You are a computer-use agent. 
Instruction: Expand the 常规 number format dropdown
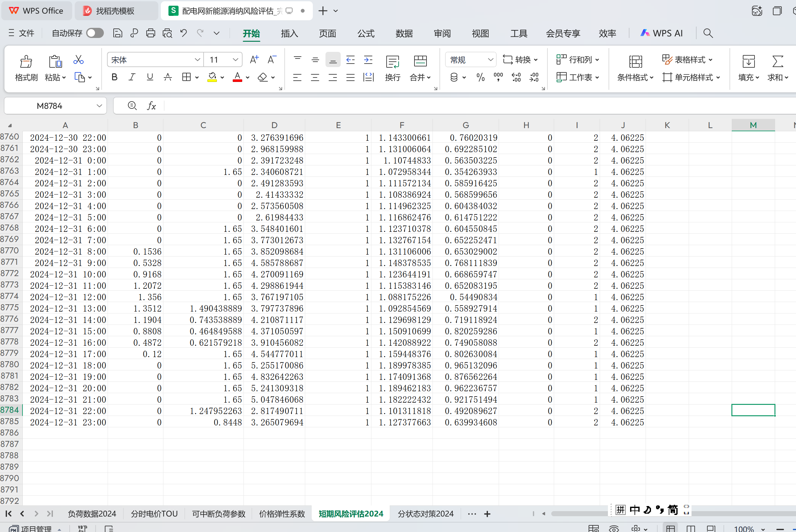click(490, 60)
